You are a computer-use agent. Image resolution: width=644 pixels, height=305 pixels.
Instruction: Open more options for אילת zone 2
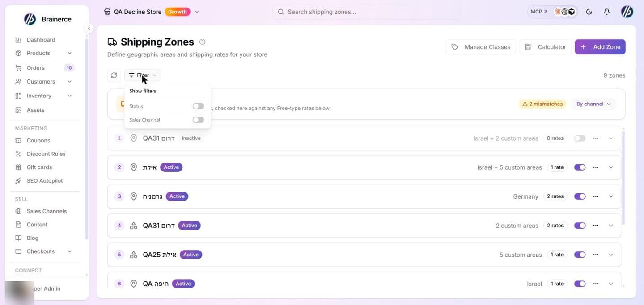pos(596,167)
